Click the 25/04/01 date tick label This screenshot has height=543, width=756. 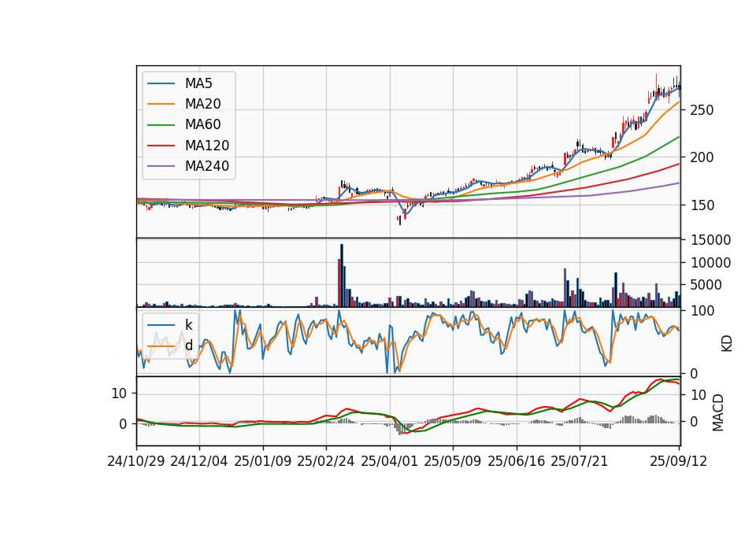coord(390,461)
